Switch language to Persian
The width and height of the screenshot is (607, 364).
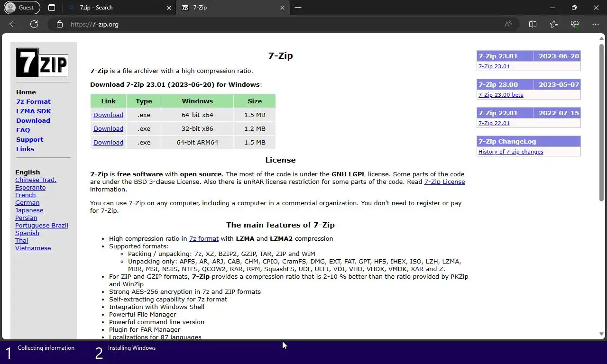(x=26, y=218)
